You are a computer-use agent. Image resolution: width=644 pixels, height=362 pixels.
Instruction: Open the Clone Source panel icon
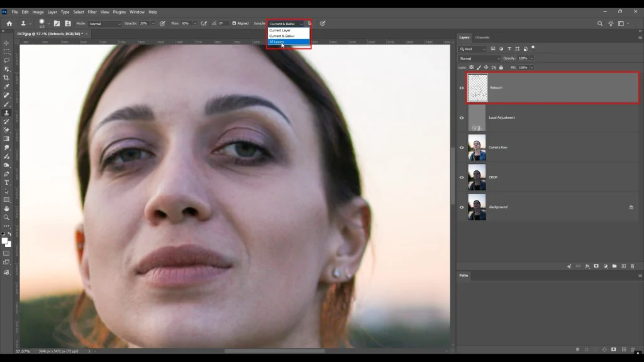point(68,23)
